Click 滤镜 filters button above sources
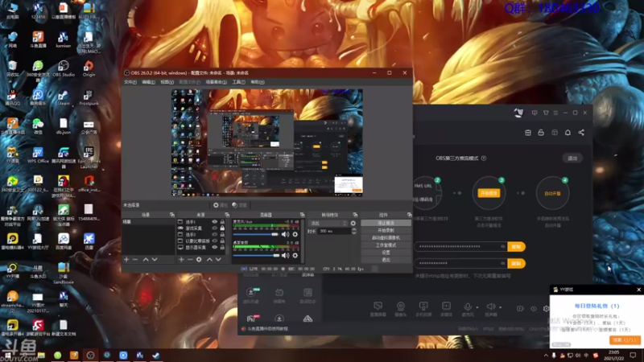Image resolution: width=644 pixels, height=362 pixels. [239, 205]
